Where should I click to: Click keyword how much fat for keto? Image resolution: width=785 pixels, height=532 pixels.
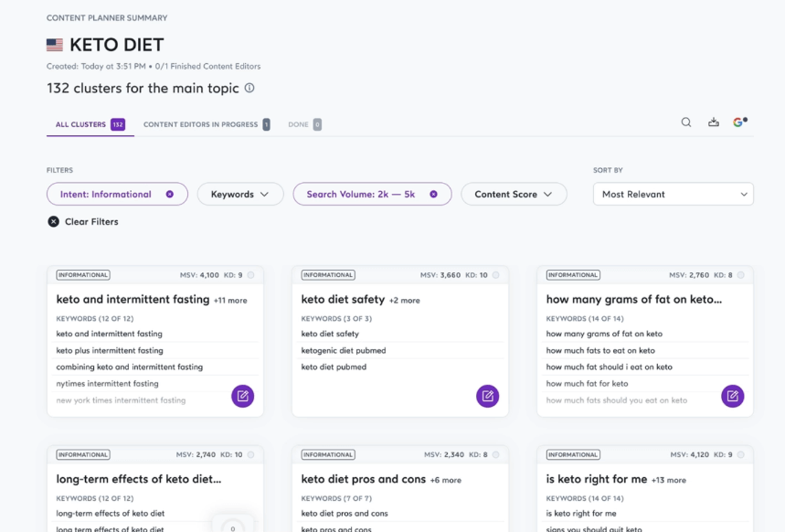coord(587,384)
